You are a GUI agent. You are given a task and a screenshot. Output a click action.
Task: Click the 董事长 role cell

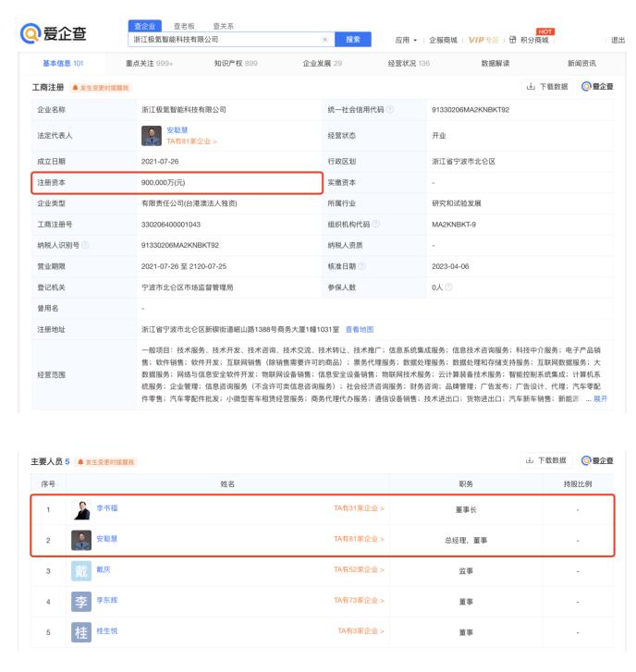466,510
